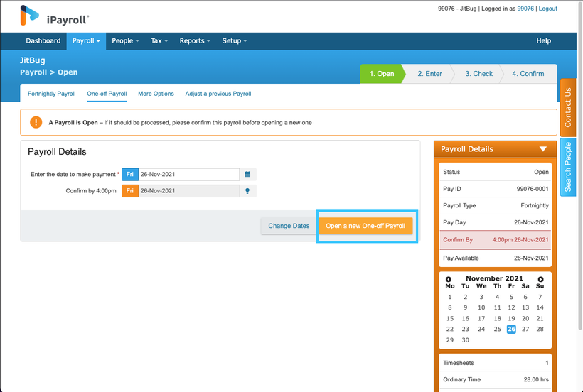
Task: Open Adjust a previous Payroll tab
Action: click(218, 94)
